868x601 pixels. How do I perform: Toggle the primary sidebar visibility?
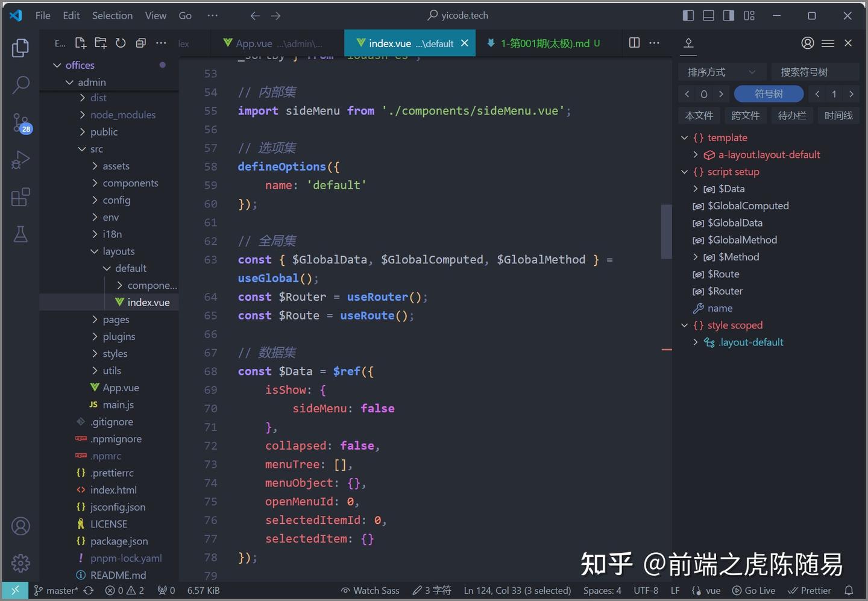[x=688, y=15]
